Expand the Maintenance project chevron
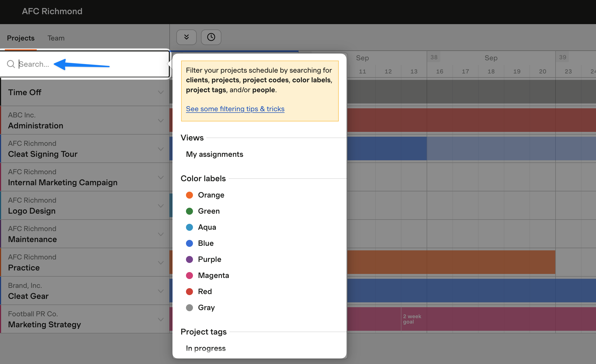 161,234
